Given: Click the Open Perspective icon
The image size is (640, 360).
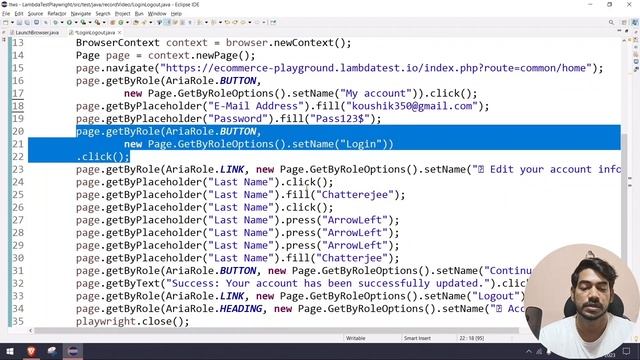Looking at the screenshot, I should [x=624, y=22].
